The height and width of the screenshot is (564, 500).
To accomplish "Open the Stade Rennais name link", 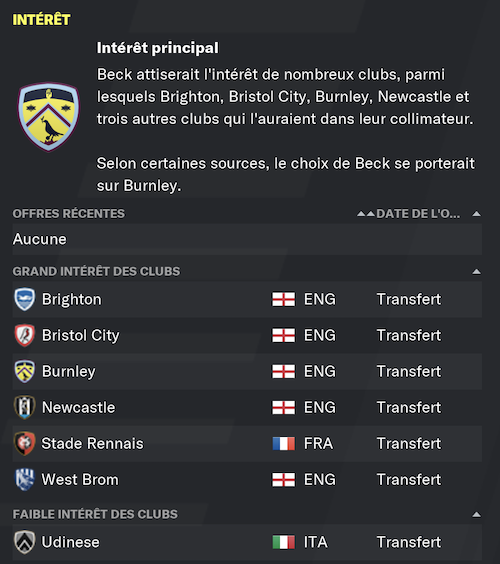I will click(92, 444).
